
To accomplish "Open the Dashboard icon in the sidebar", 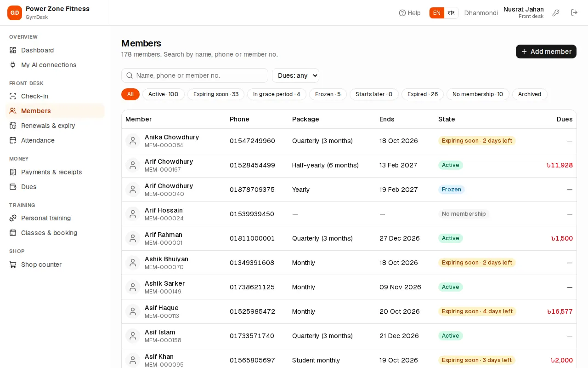I will point(13,50).
